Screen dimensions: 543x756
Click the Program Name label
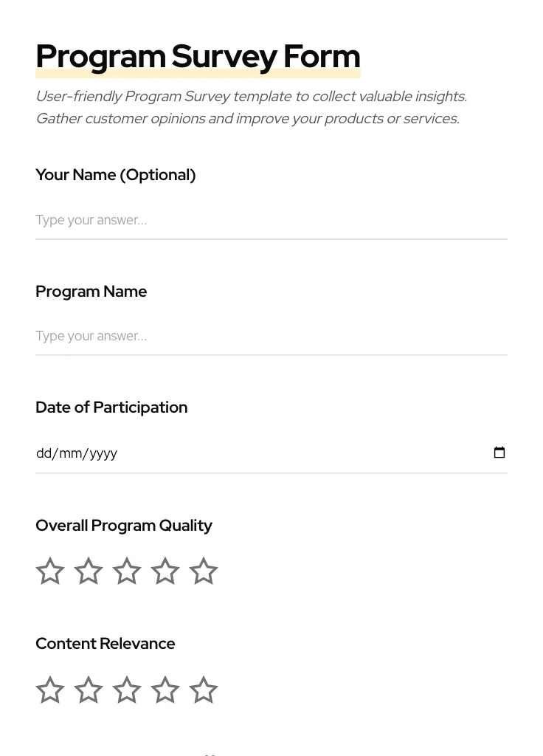pos(91,291)
